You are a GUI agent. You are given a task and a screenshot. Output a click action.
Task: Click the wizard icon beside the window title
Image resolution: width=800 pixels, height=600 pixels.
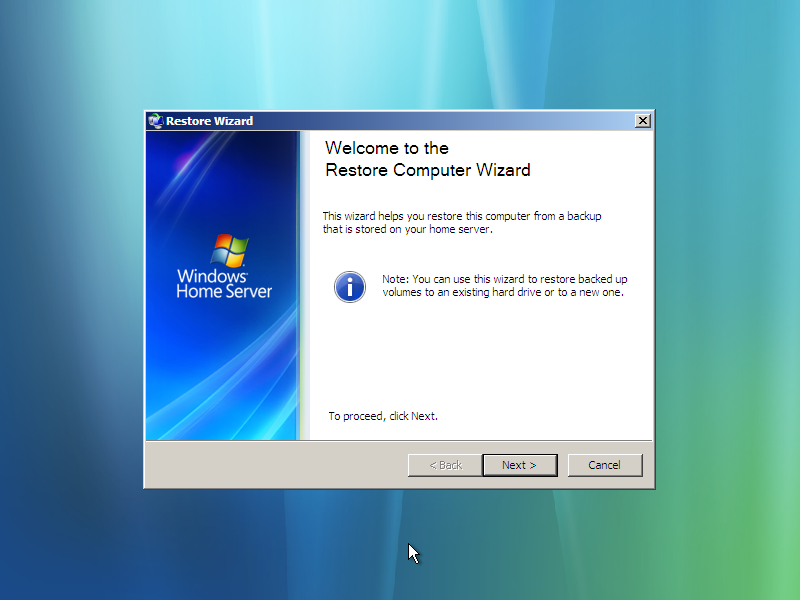pyautogui.click(x=156, y=120)
